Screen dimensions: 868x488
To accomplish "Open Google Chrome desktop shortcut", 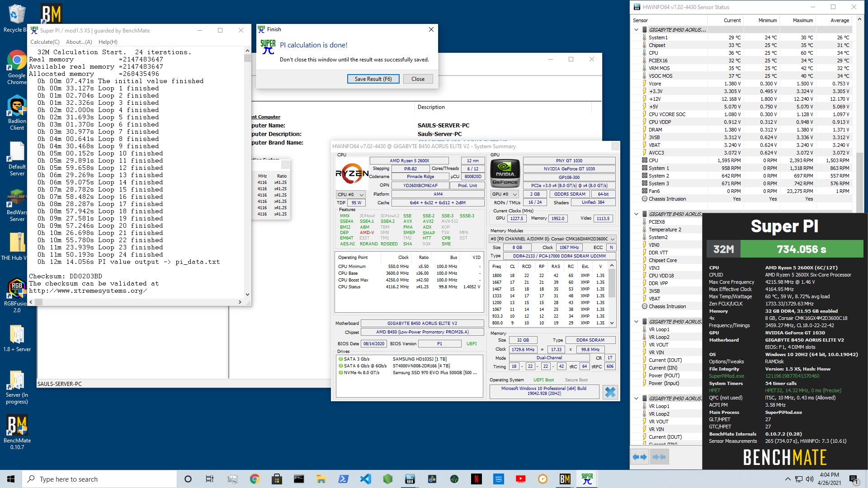I will [x=17, y=67].
